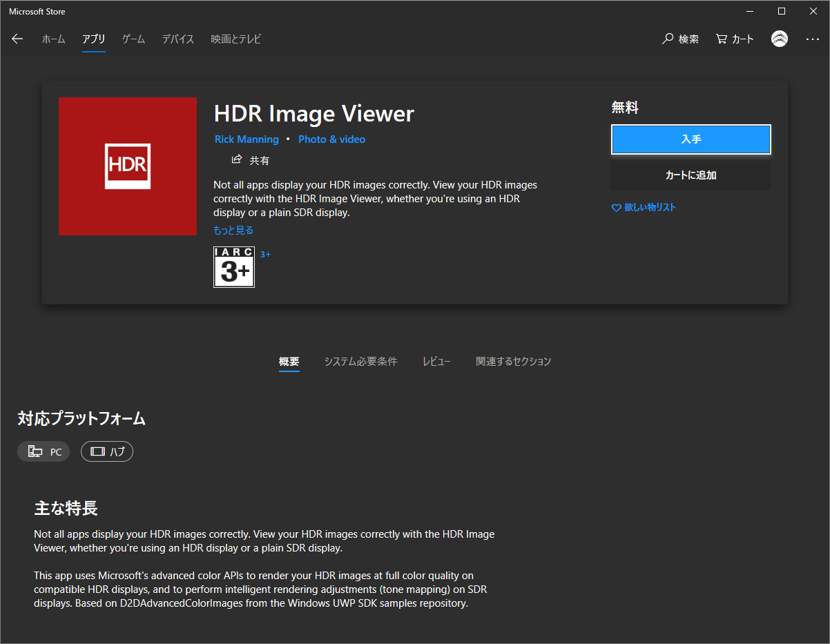Click the 主な特長 heading
The width and height of the screenshot is (830, 644).
pos(66,509)
